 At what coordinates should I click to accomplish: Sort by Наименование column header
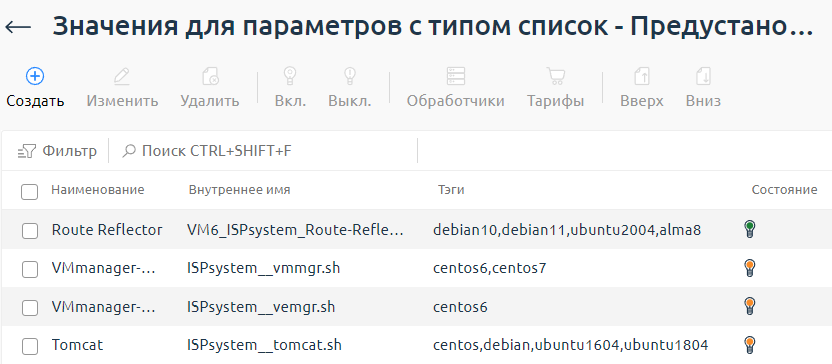98,190
